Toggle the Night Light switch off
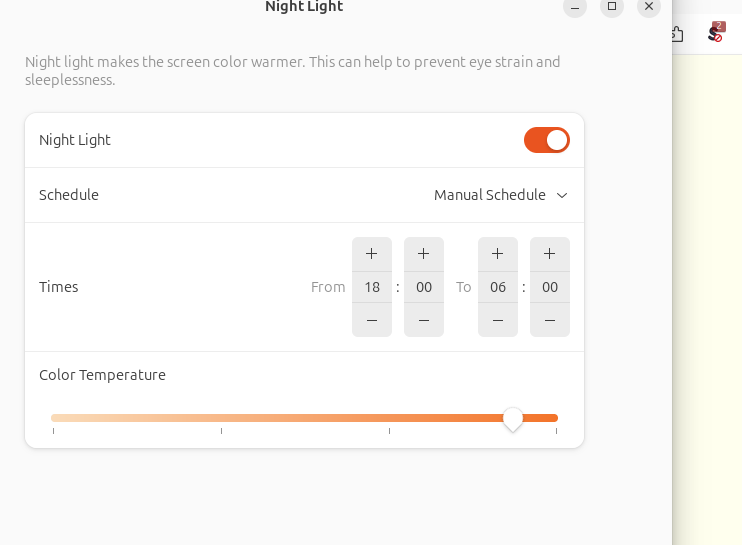The image size is (742, 545). pos(547,140)
